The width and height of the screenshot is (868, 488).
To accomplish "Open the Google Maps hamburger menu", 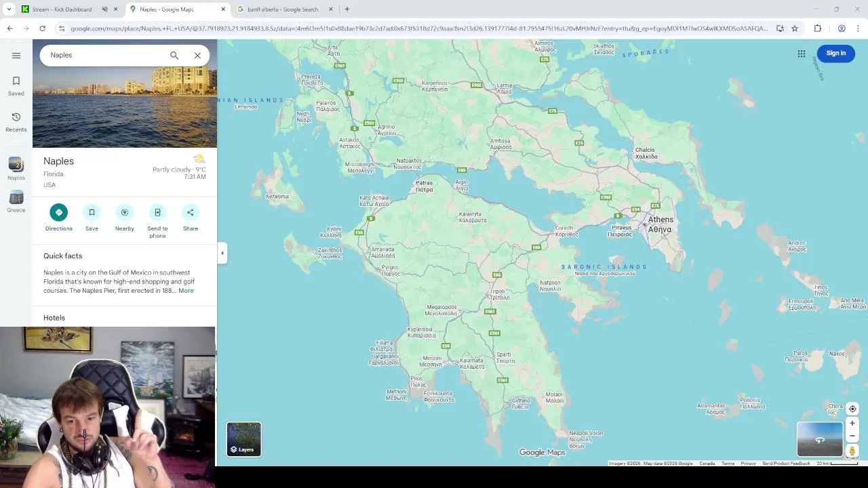I will click(x=16, y=56).
